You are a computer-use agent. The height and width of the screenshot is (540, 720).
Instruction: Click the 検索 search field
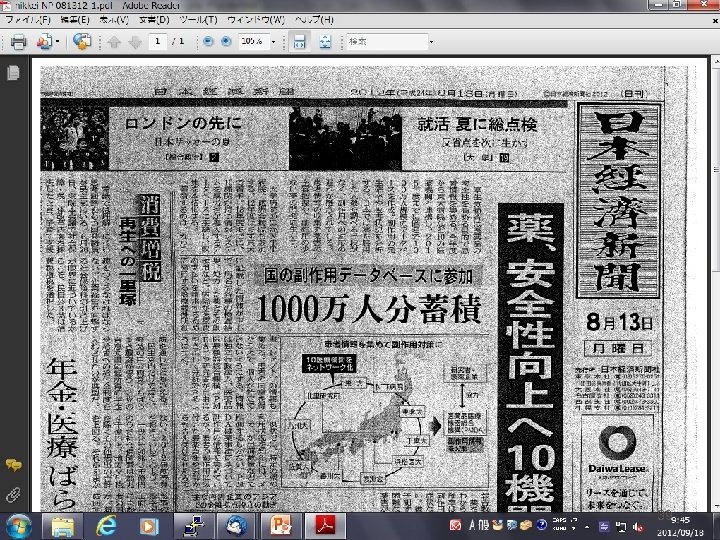pyautogui.click(x=387, y=42)
